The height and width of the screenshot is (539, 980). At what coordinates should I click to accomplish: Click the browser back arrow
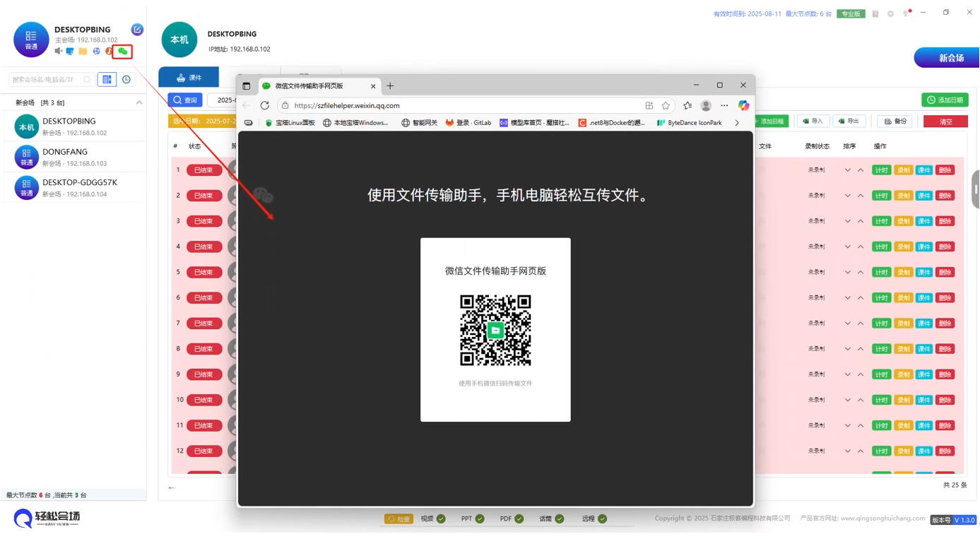tap(246, 105)
